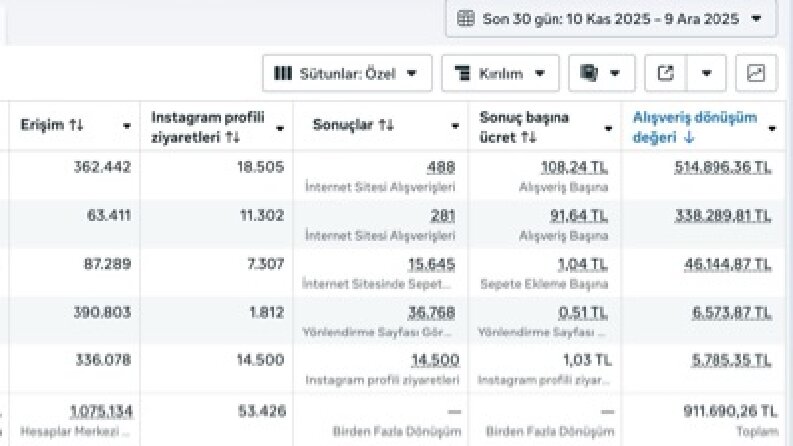This screenshot has width=793, height=446.
Task: Click the 46.144,87 TL conversion value
Action: [x=728, y=264]
